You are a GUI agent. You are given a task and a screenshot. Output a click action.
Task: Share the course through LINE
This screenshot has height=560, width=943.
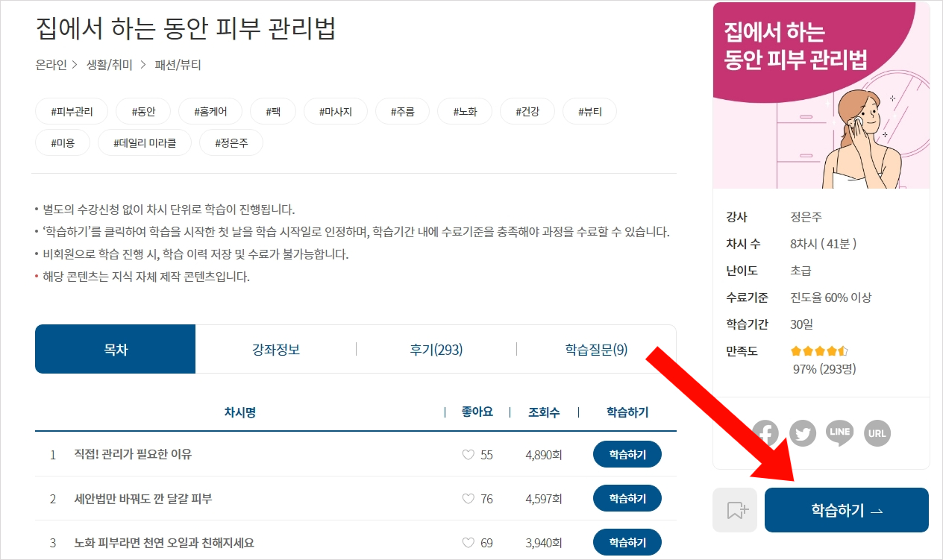click(x=839, y=432)
